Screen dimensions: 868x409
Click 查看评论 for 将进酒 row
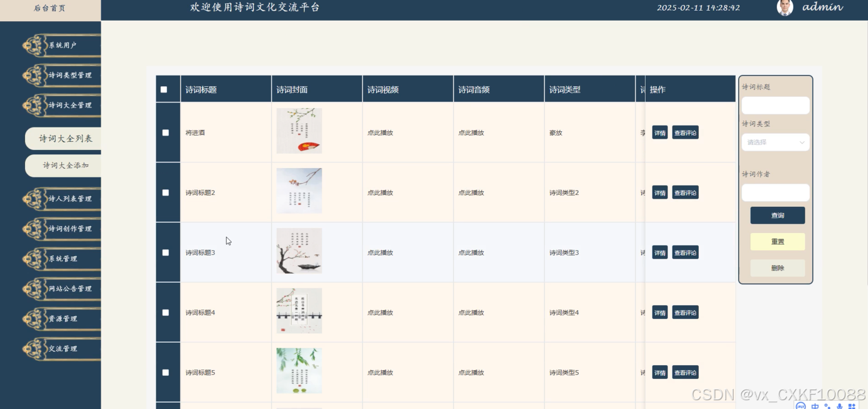click(x=686, y=132)
